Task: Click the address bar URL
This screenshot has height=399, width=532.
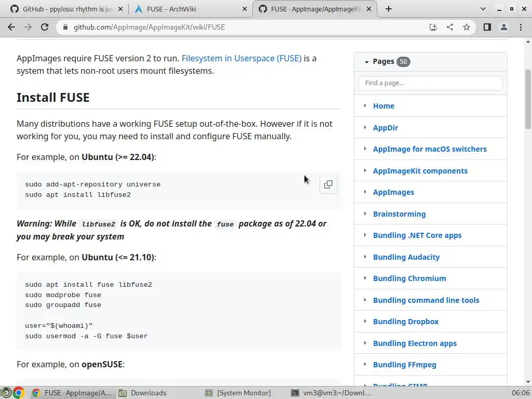Action: coord(149,27)
